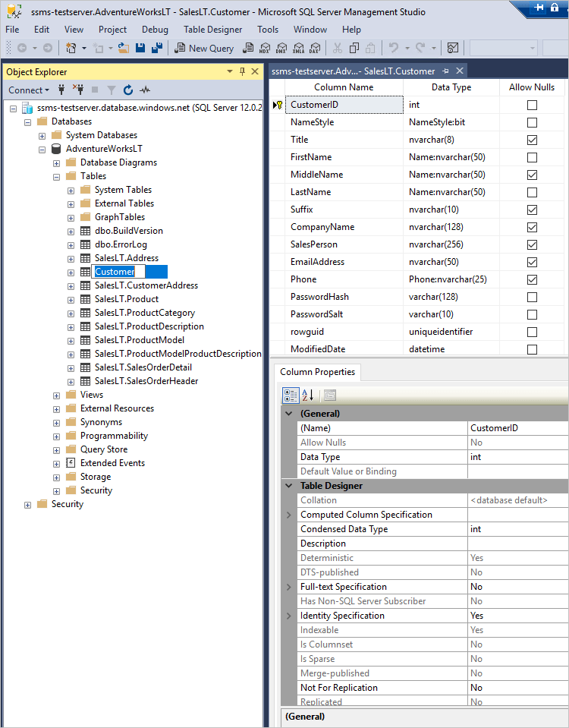Click the XMLA query icon

pos(298,48)
